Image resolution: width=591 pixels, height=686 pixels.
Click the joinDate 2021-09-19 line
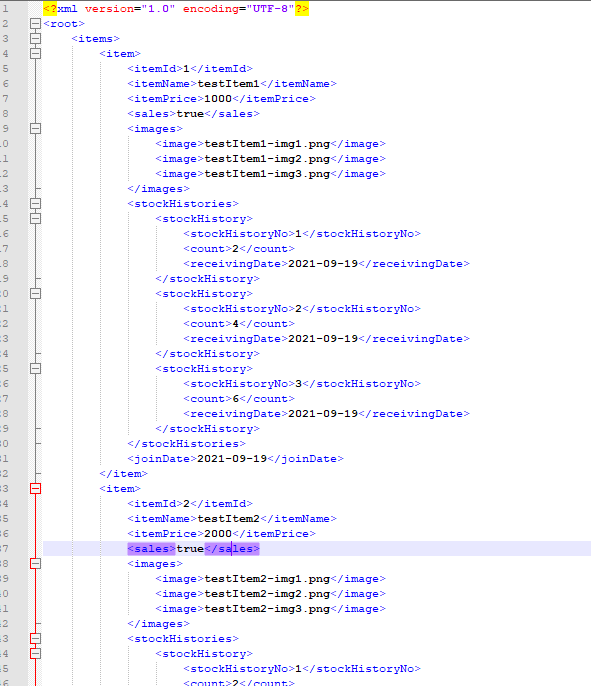point(235,458)
